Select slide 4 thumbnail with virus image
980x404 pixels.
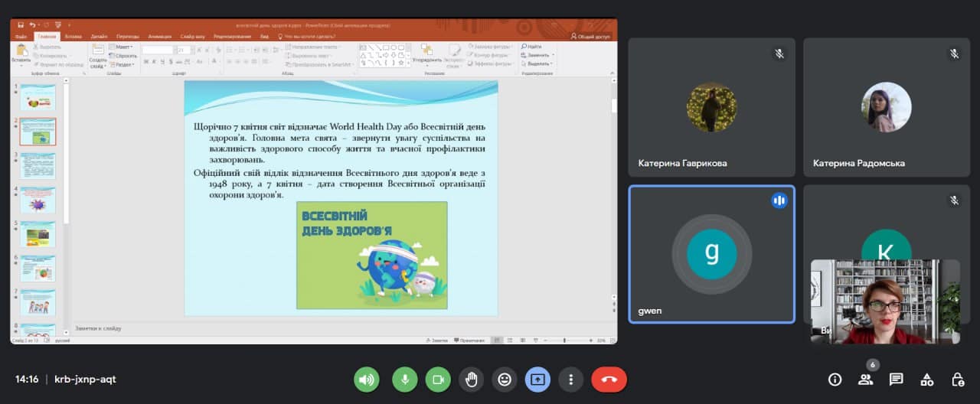(38, 200)
